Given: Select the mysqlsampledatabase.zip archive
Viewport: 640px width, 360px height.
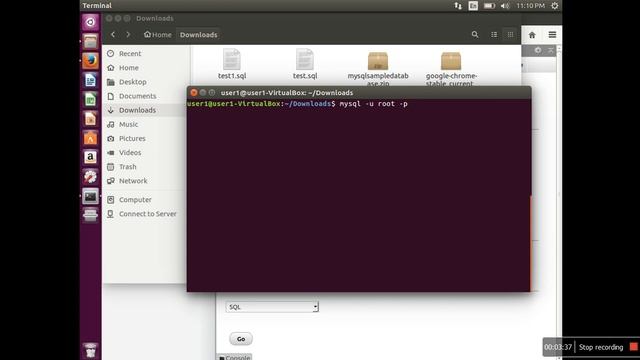Looking at the screenshot, I should click(x=378, y=68).
